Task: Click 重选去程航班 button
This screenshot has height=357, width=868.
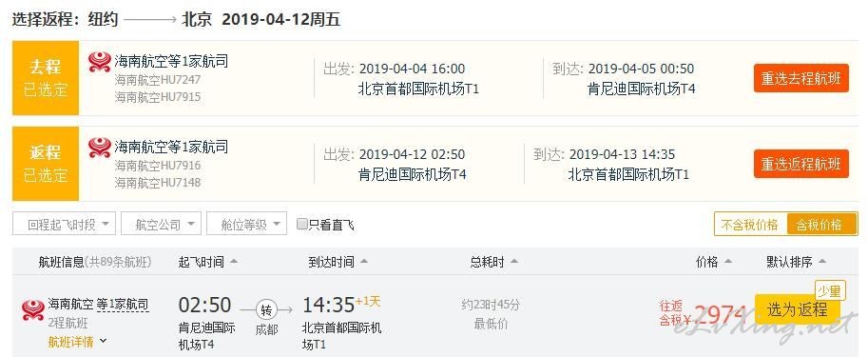Action: [801, 78]
